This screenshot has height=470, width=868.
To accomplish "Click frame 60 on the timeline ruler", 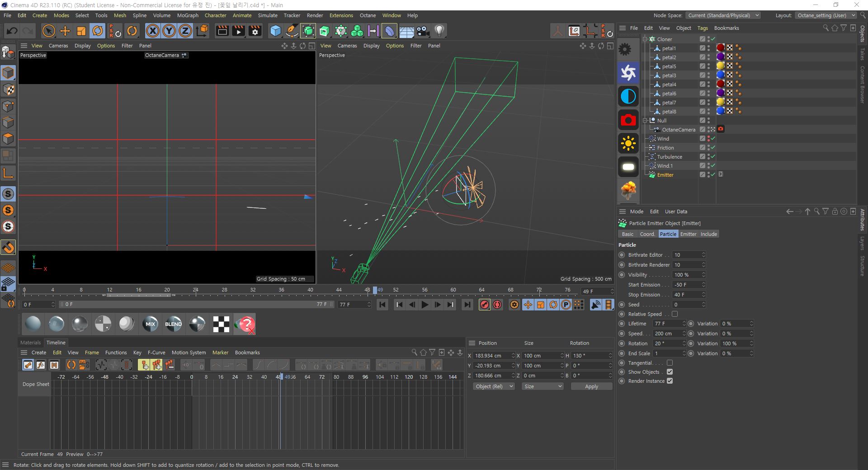I will pyautogui.click(x=453, y=290).
